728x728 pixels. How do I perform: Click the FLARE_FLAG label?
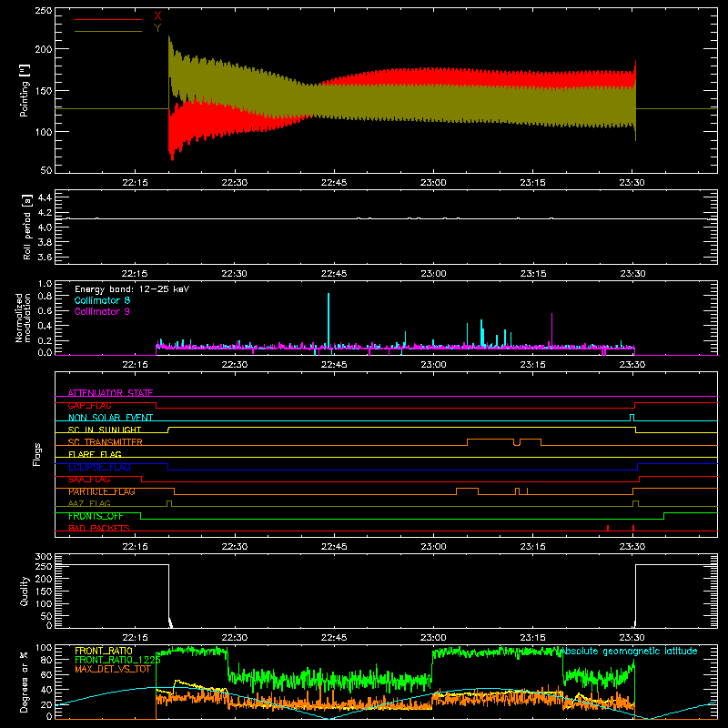pos(95,454)
